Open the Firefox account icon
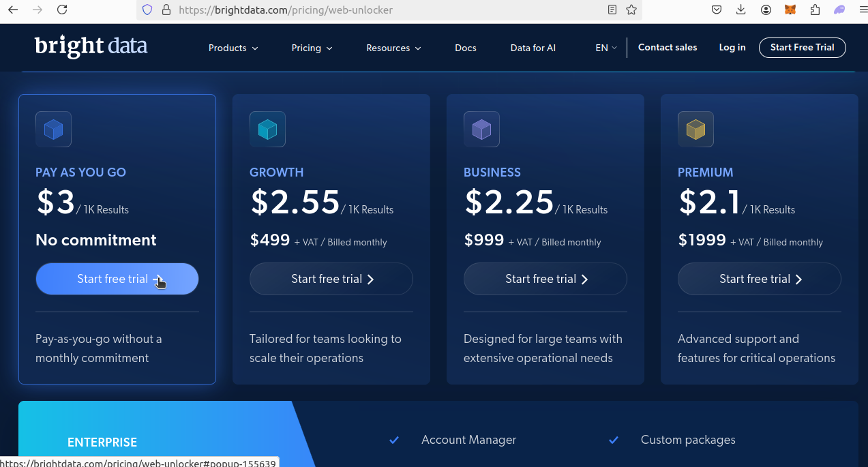The image size is (868, 467). [766, 10]
